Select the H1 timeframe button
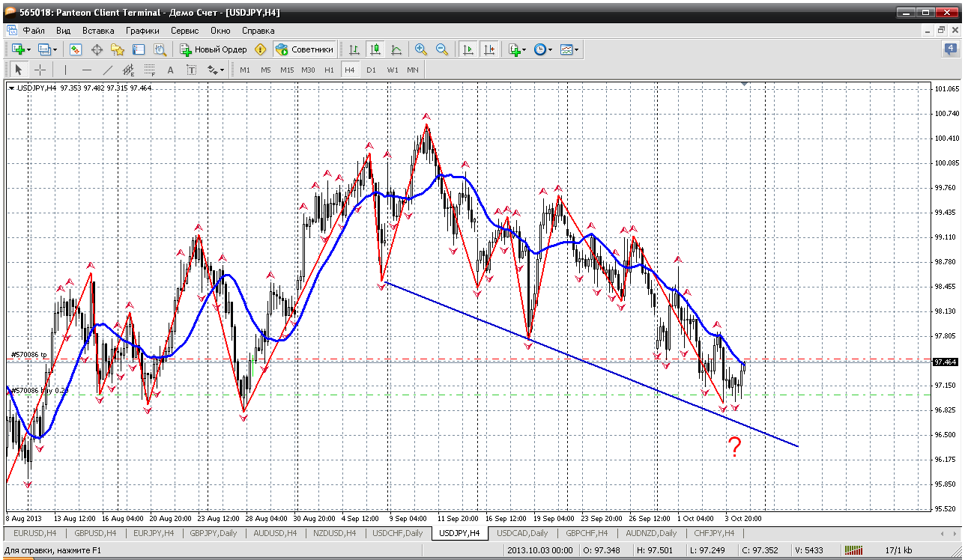 click(x=329, y=70)
